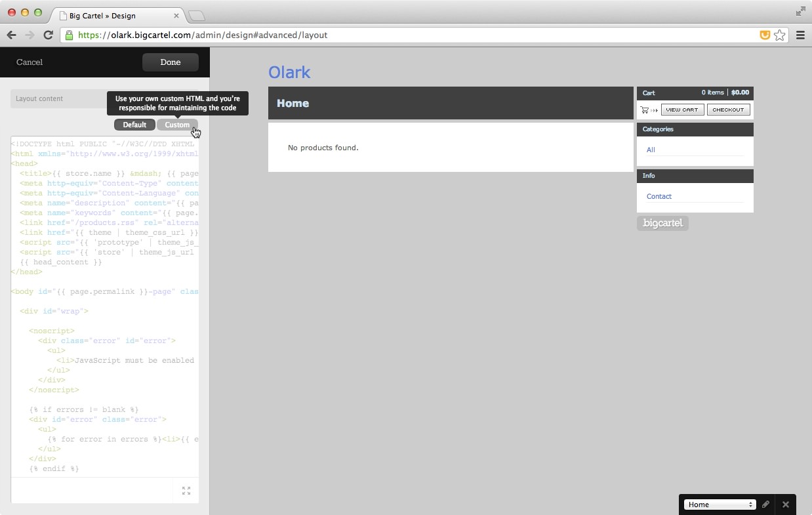Switch layout to Custom mode
Screen dimensions: 812x515
177,125
